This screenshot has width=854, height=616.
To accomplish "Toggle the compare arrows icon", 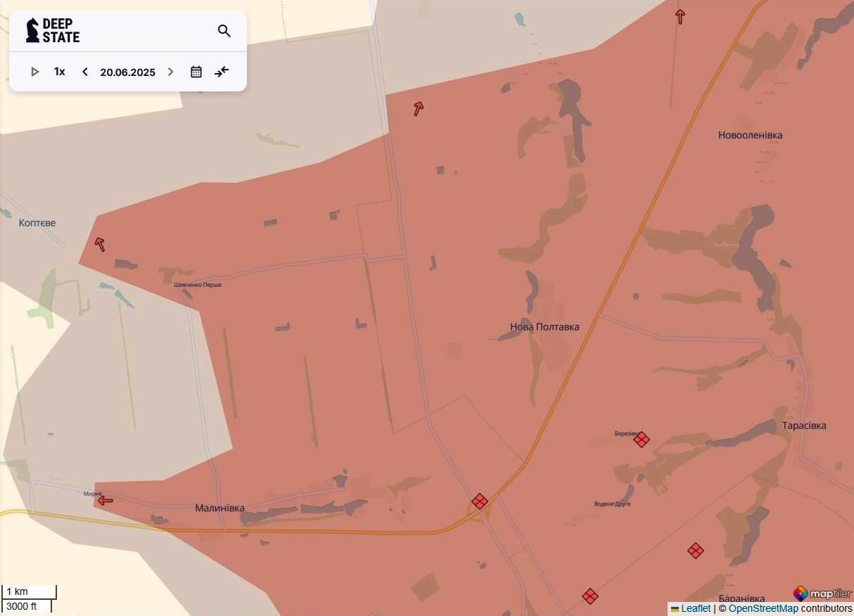I will (x=222, y=72).
